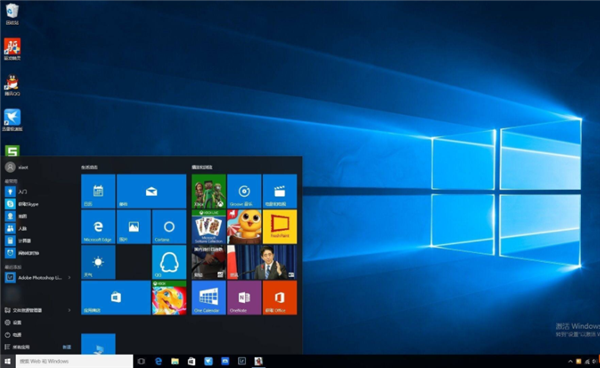Expand the File Explorer jump list arrow
The width and height of the screenshot is (600, 368).
[x=69, y=310]
